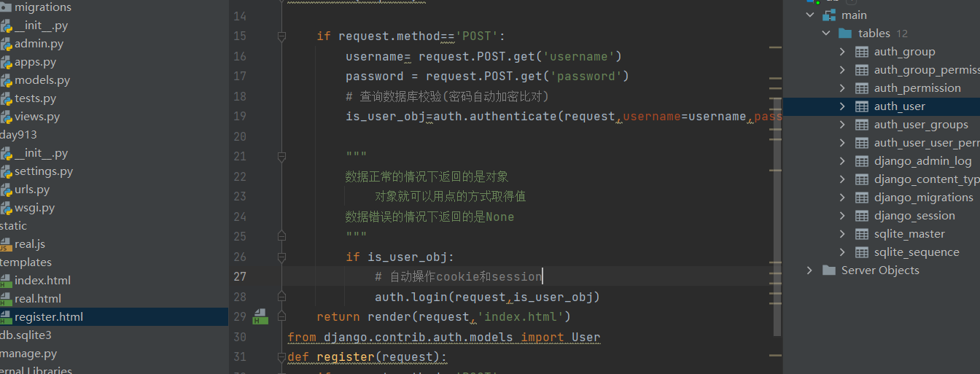Viewport: 980px width, 374px height.
Task: Click the main schema icon
Action: (x=829, y=15)
